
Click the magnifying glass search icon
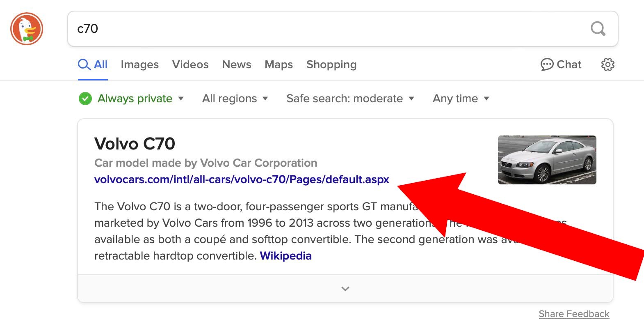[x=598, y=29]
